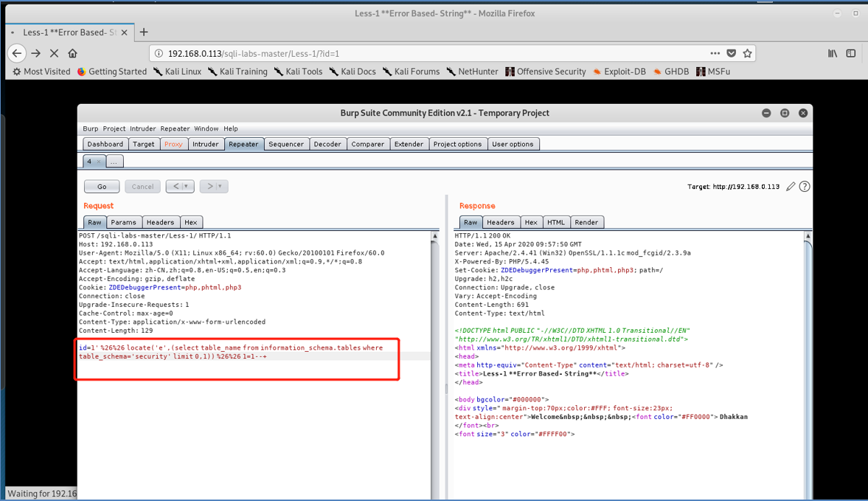Open the page actions overflow menu
Screen dimensions: 868x501
(715, 53)
